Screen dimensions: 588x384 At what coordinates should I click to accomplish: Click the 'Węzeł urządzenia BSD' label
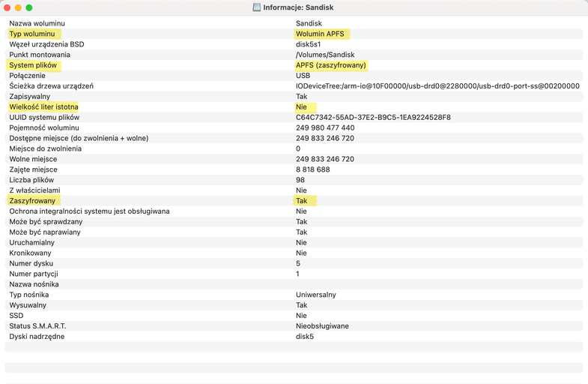(46, 44)
